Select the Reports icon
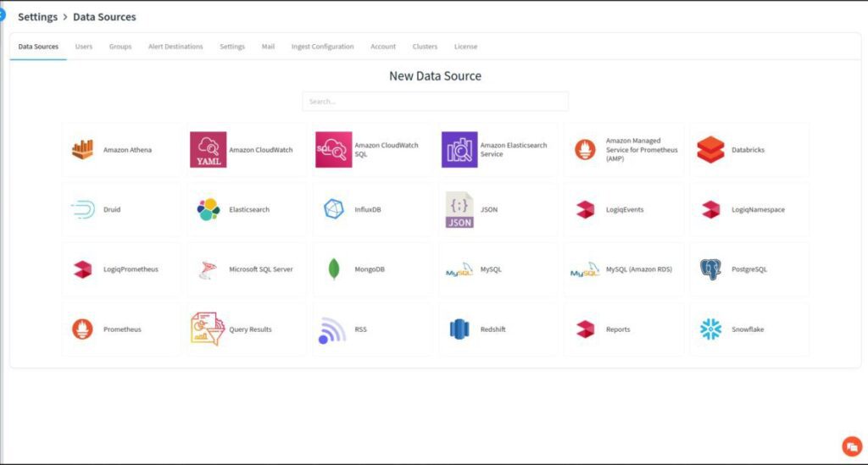 tap(585, 329)
